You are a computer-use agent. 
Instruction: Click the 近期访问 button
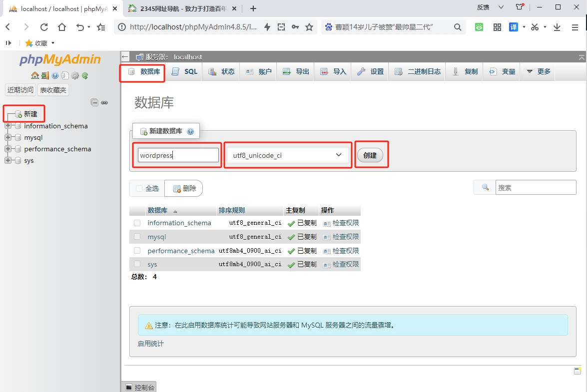point(20,90)
